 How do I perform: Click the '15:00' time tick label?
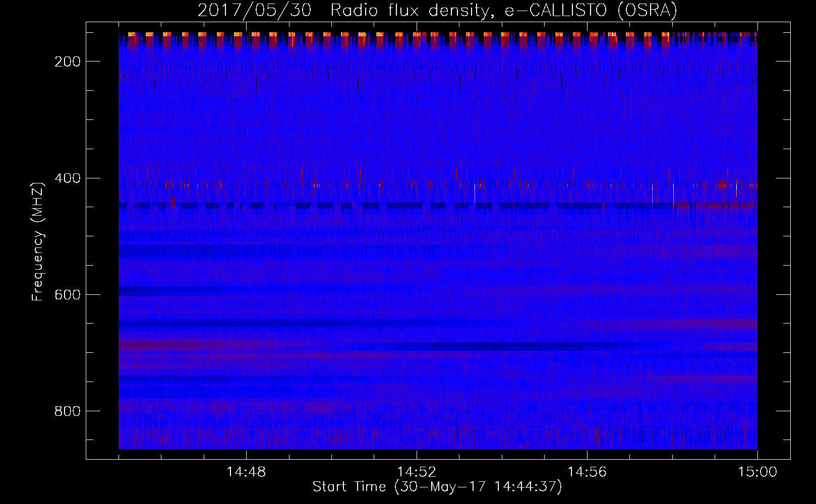(757, 472)
